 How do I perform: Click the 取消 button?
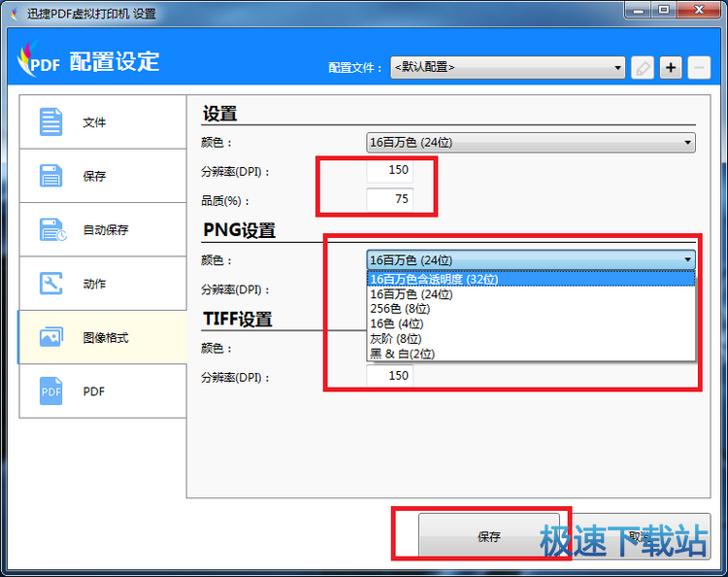pos(641,536)
